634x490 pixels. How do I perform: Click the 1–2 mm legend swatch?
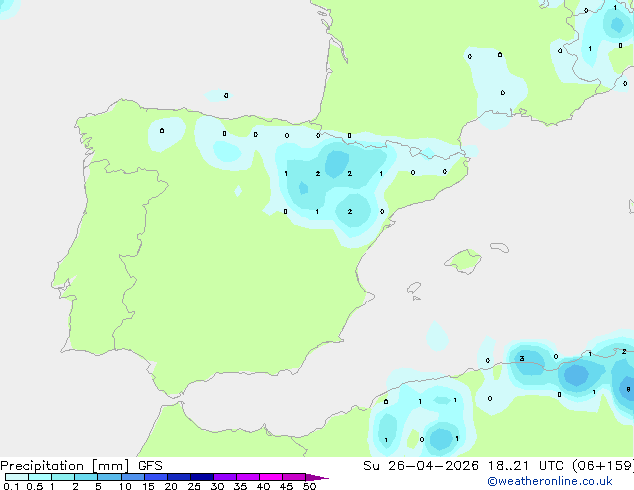point(63,477)
